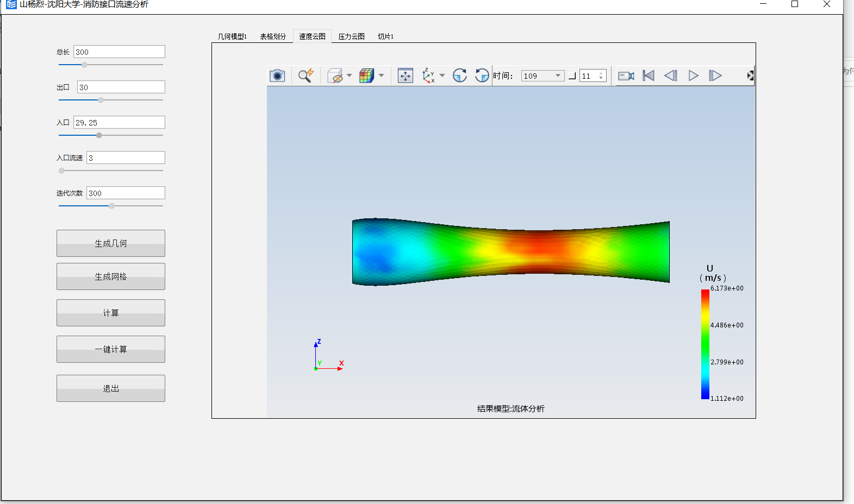Click the 生成网格 button

tap(111, 276)
